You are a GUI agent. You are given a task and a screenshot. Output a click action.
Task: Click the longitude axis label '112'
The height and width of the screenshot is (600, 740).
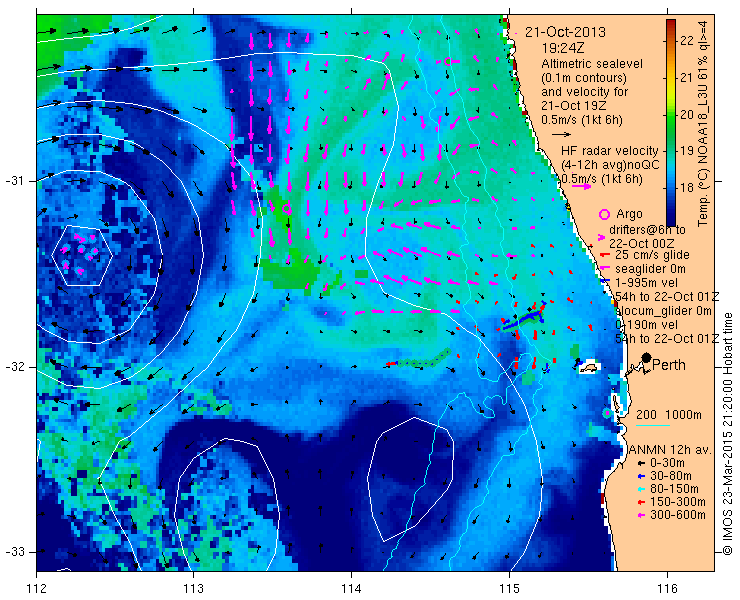[36, 589]
